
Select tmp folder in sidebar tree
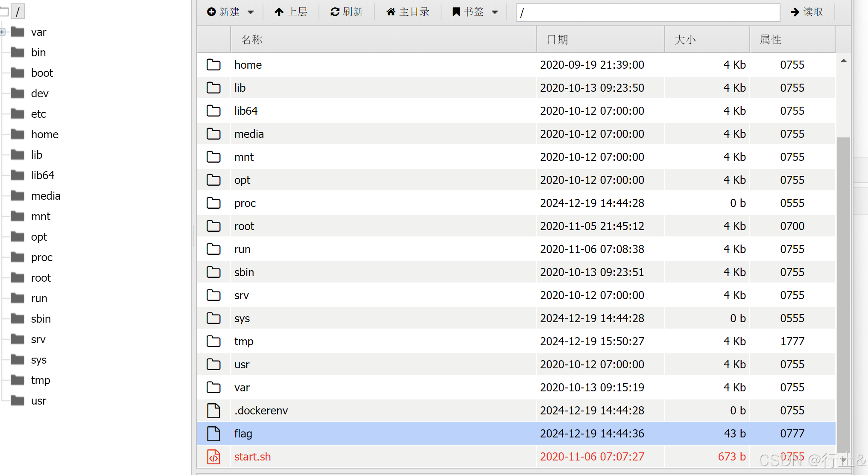pos(41,380)
